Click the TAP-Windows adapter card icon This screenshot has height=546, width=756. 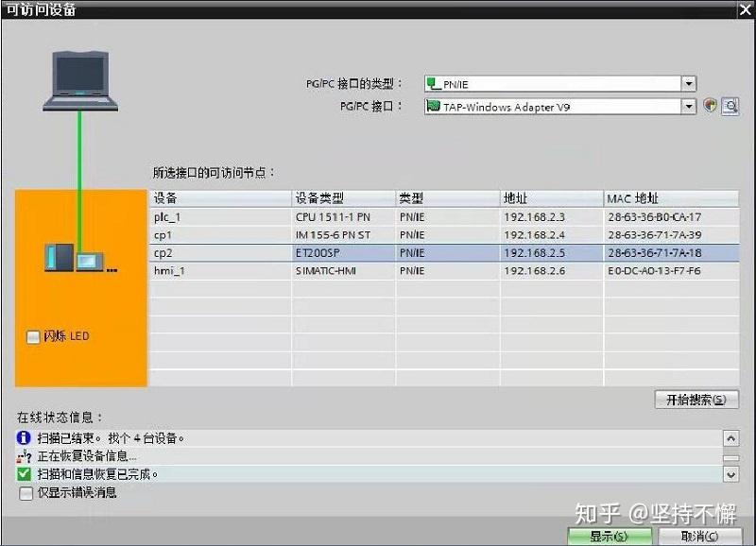[434, 106]
